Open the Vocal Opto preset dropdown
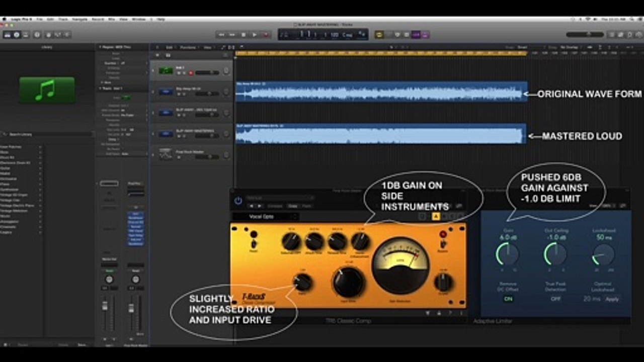Screen dimensions: 644x362 [x=265, y=217]
